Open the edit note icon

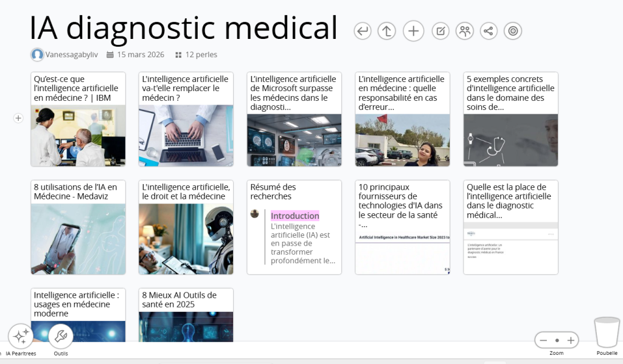point(440,31)
